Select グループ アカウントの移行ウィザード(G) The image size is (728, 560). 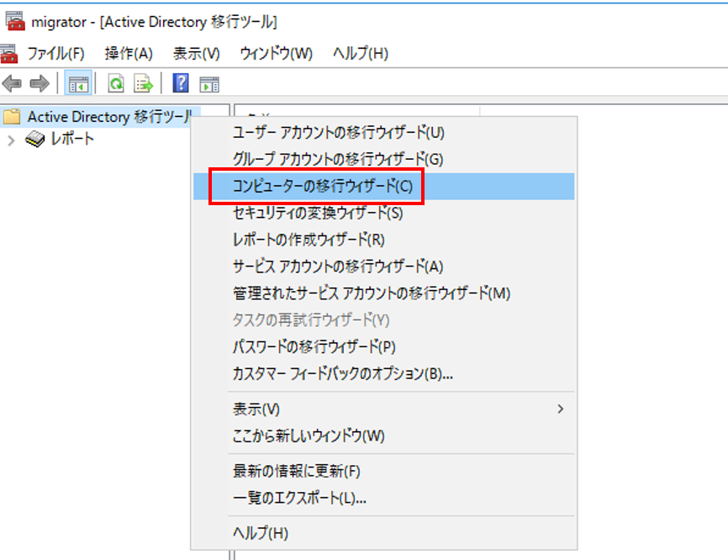pyautogui.click(x=384, y=159)
